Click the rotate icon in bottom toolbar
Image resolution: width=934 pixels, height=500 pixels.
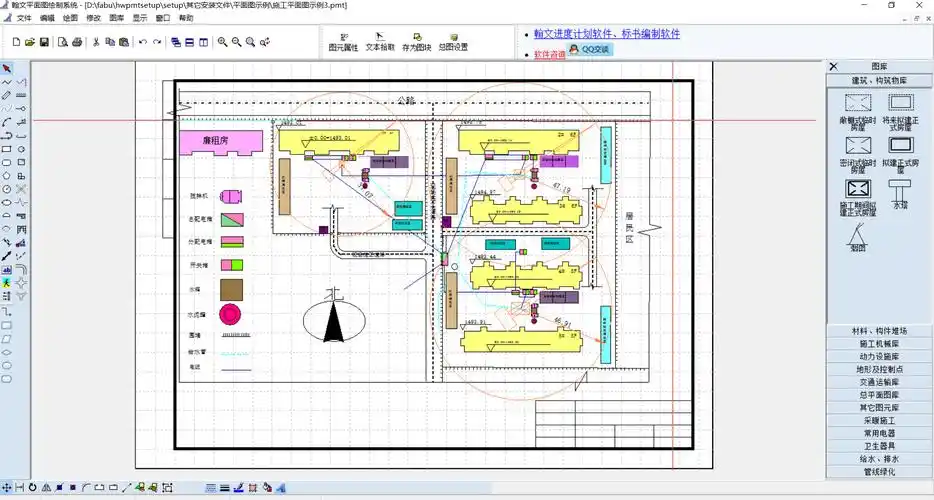click(x=33, y=488)
